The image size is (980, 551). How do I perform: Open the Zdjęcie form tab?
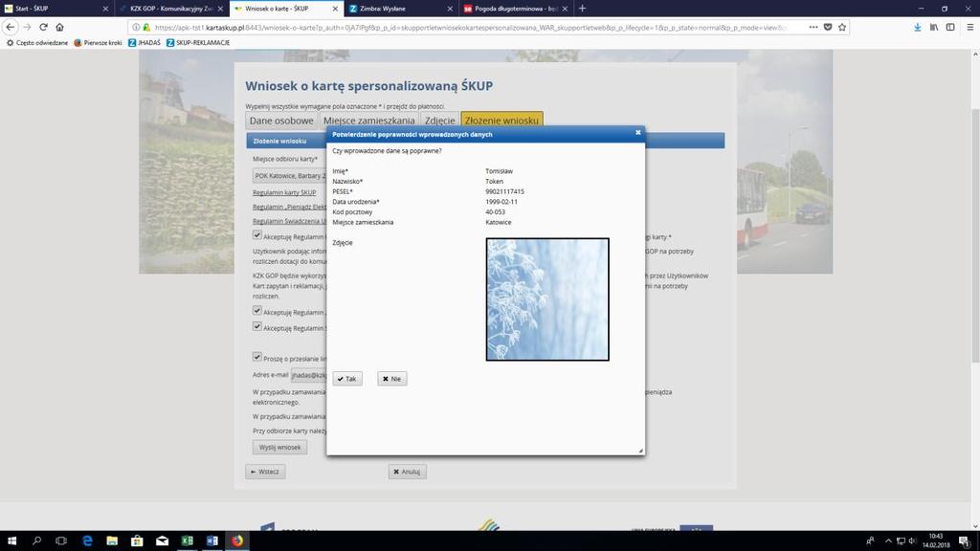(x=440, y=121)
